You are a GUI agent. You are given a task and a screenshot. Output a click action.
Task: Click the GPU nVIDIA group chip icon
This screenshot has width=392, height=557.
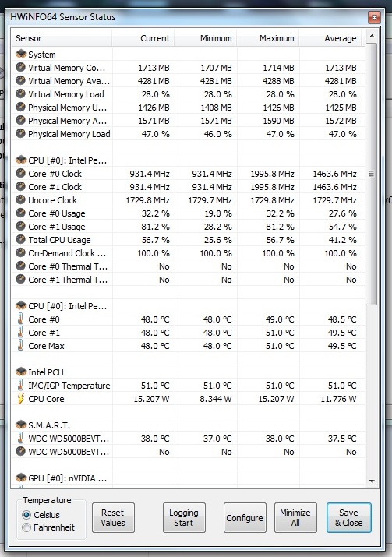tap(21, 478)
